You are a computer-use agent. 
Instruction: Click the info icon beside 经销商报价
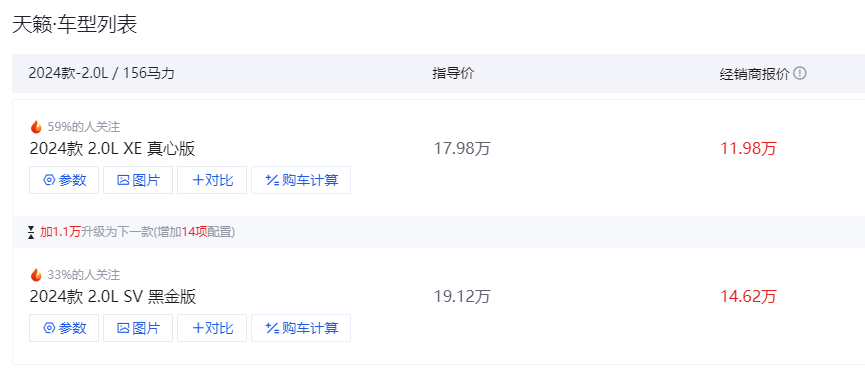[800, 73]
